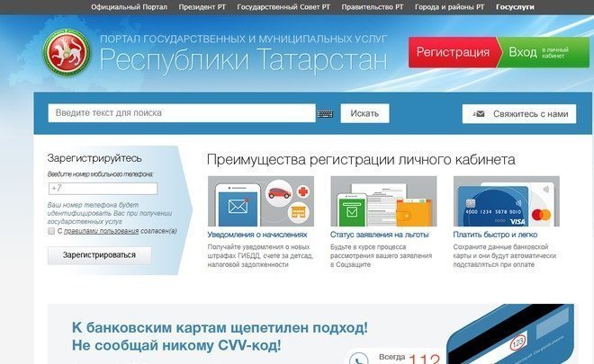Click the envelope icon in 'Свяжитесь с нами'
The image size is (594, 364).
click(478, 114)
